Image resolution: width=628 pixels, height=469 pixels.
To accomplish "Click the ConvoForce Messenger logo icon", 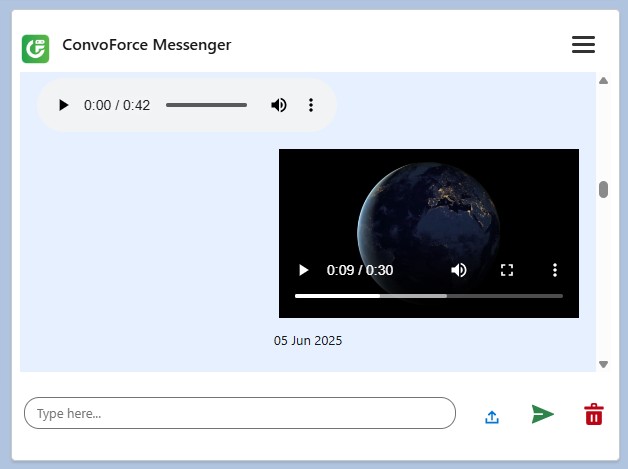I will [36, 48].
